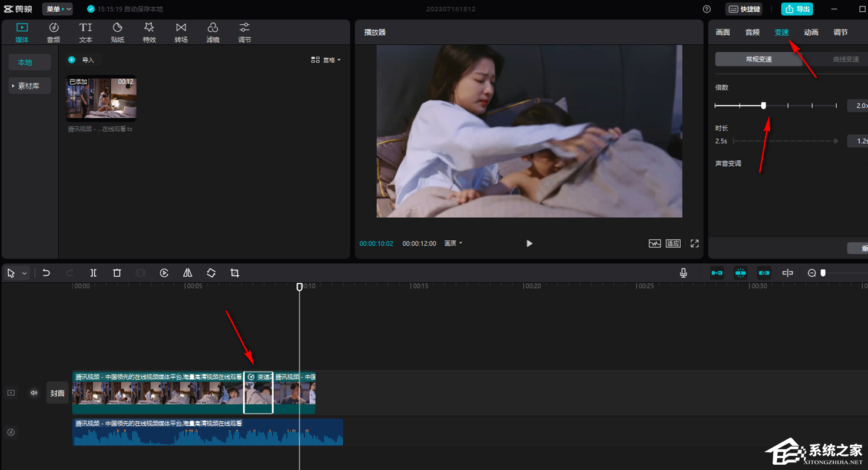Click the 倍数 speed slider handle

pyautogui.click(x=764, y=105)
